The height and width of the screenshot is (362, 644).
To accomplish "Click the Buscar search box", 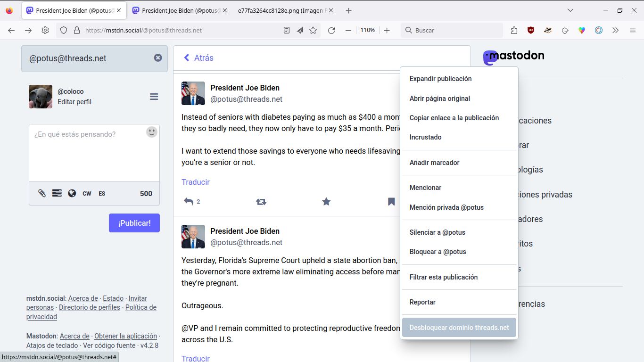I will [x=452, y=30].
